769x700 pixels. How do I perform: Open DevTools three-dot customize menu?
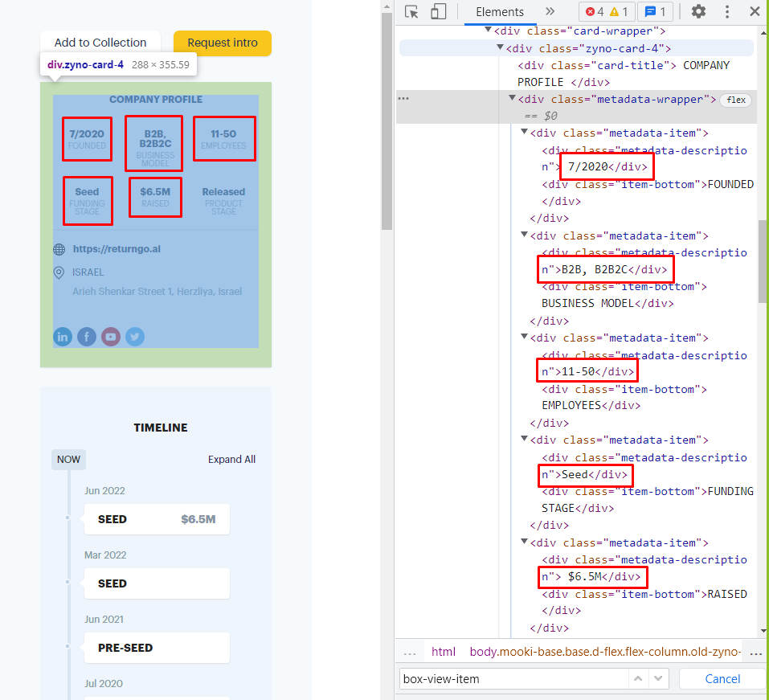pos(727,11)
